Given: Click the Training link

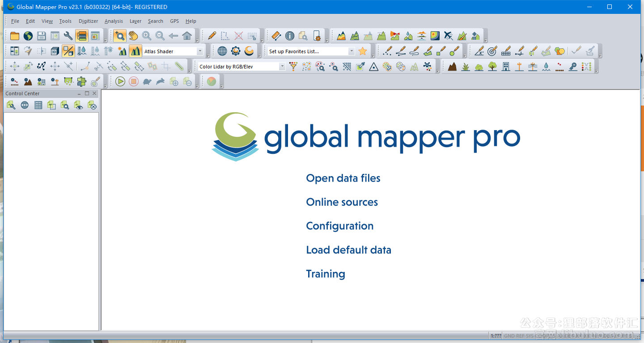Looking at the screenshot, I should click(326, 274).
